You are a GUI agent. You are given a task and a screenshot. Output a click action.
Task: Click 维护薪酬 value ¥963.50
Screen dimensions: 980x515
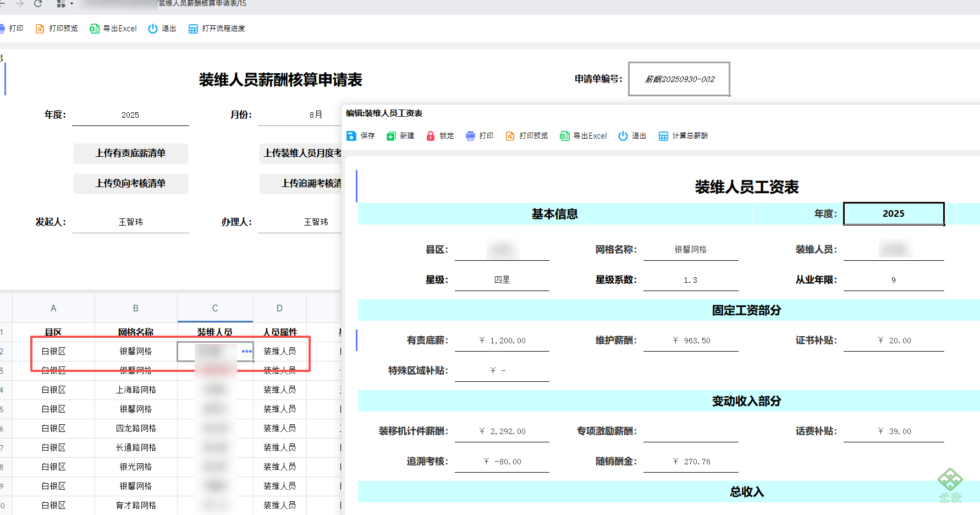pos(691,341)
